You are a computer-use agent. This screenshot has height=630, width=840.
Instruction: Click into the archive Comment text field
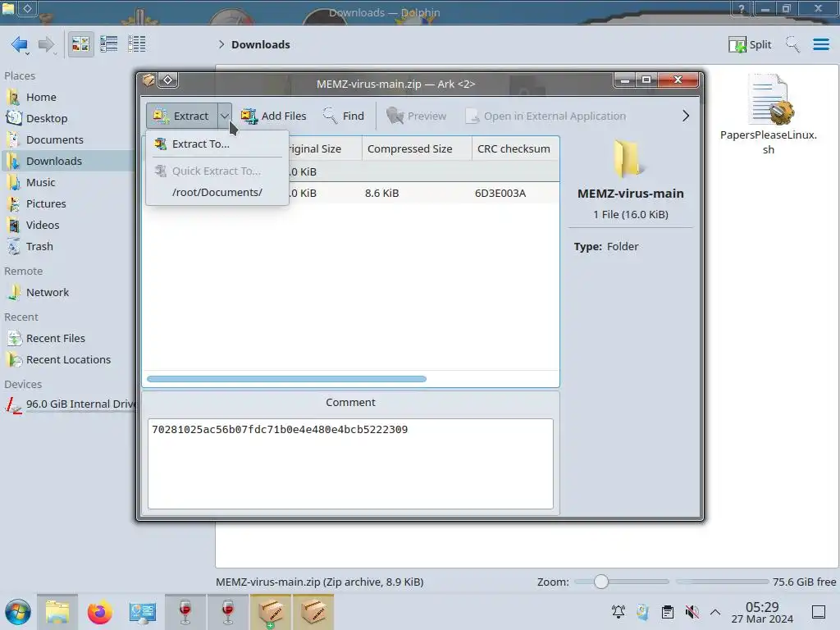(350, 463)
